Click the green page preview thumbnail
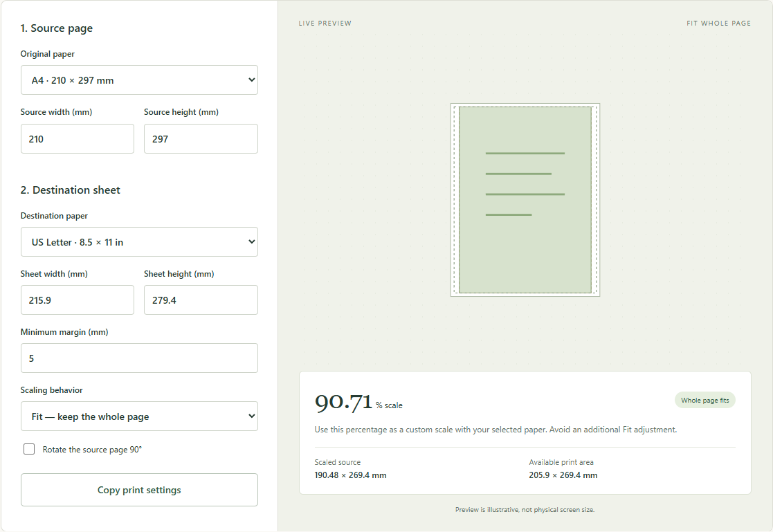773x532 pixels. pos(525,200)
